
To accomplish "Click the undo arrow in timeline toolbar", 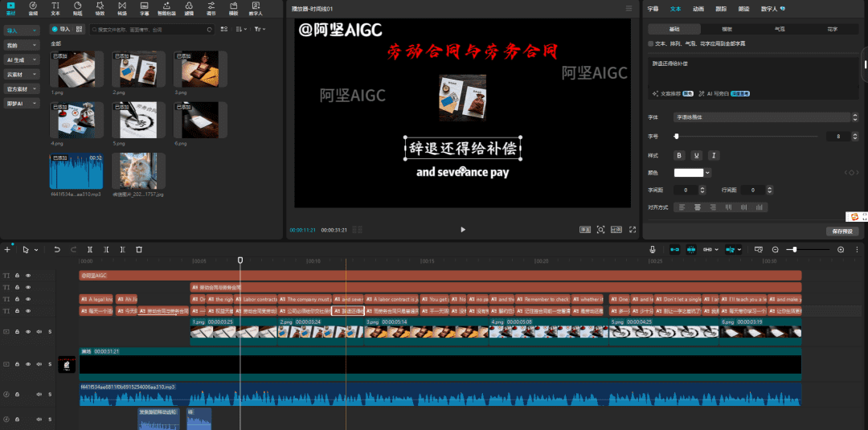I will coord(57,250).
